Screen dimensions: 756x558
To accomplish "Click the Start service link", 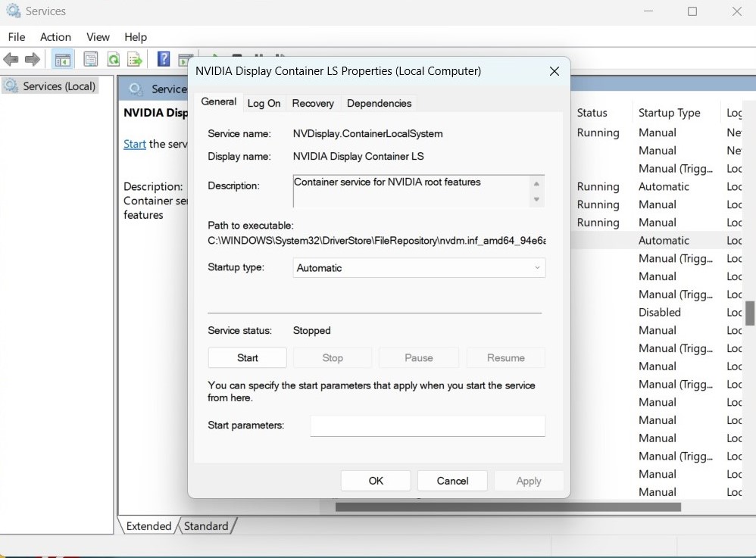I will 133,144.
